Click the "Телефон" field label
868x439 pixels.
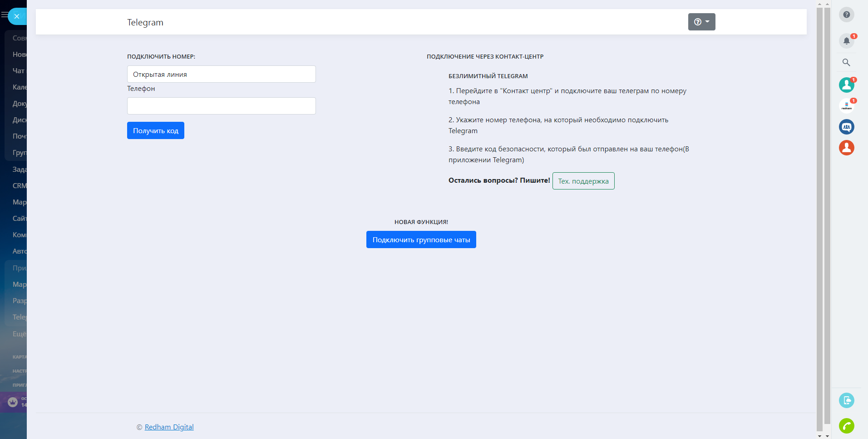[141, 89]
